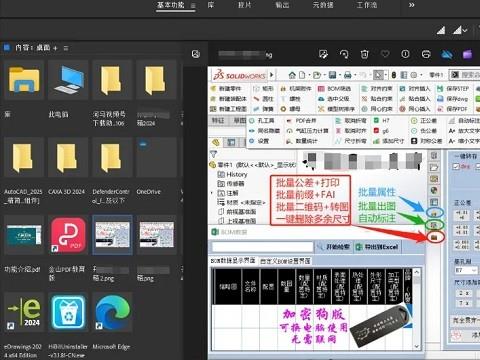Image resolution: width=480 pixels, height=360 pixels.
Task: Select the DefenderControl folder
Action: coord(112,157)
